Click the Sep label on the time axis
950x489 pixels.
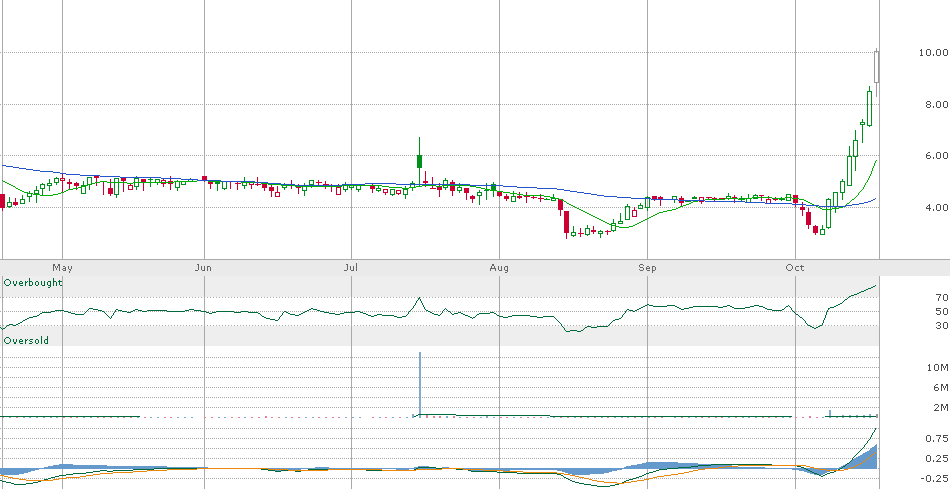point(647,267)
